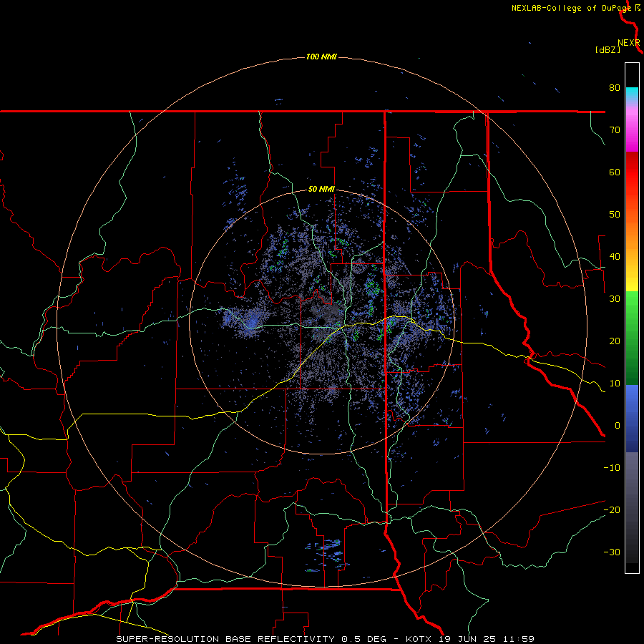The height and width of the screenshot is (644, 644).
Task: Click the 40 value on the dBZ scale
Action: click(x=615, y=257)
